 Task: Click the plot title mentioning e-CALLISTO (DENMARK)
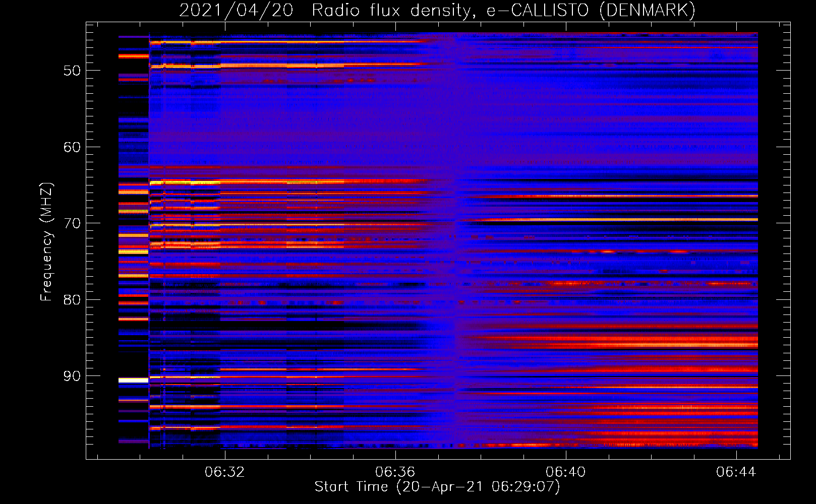pyautogui.click(x=437, y=10)
